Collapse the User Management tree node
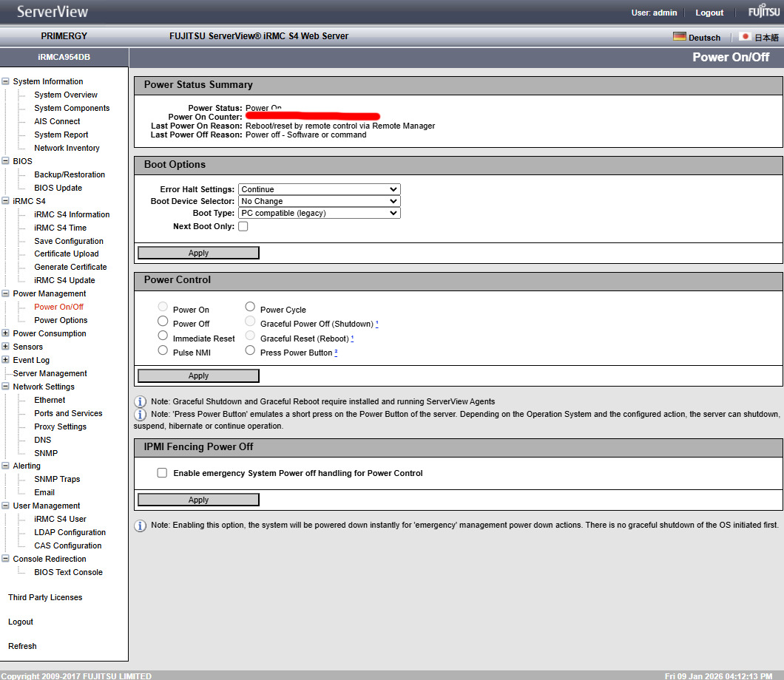The image size is (784, 680). coord(5,506)
